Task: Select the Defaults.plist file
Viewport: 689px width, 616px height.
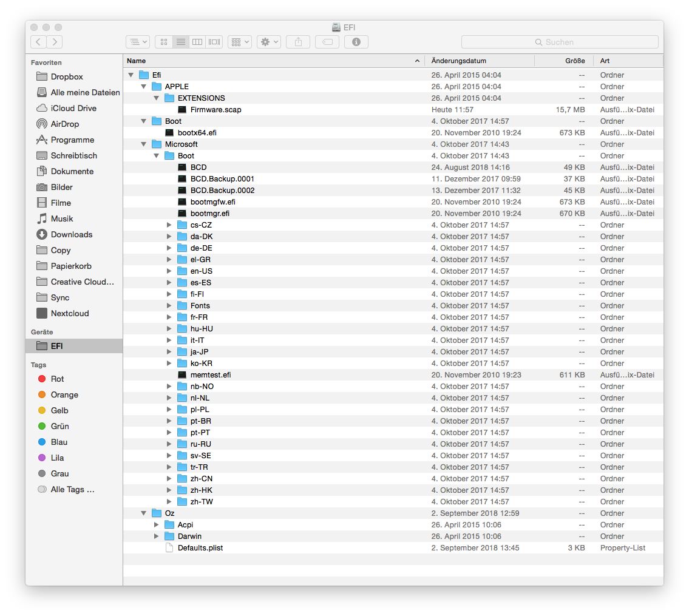Action: (x=200, y=548)
